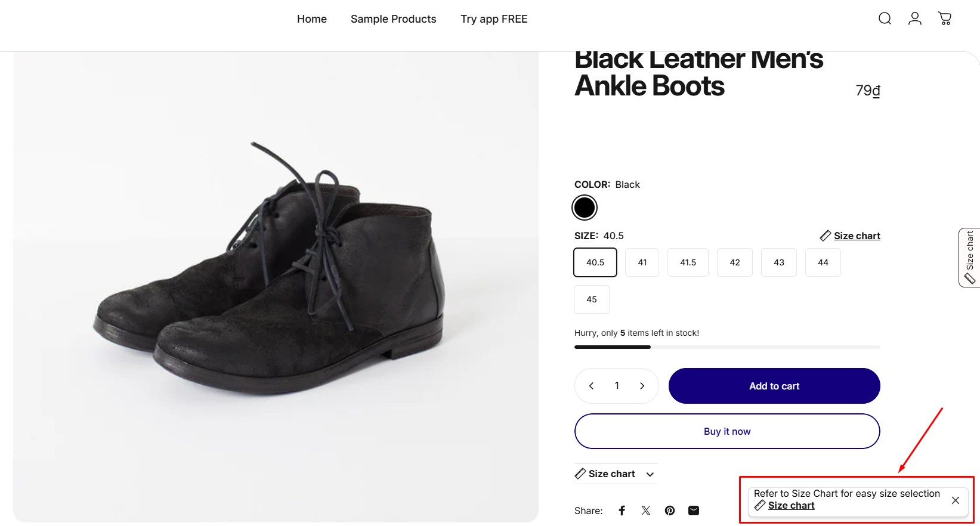Share product on X (Twitter)
The height and width of the screenshot is (526, 980).
tap(646, 510)
